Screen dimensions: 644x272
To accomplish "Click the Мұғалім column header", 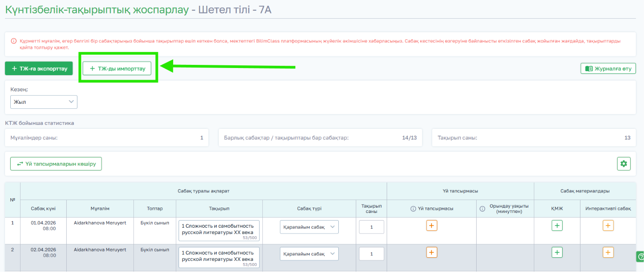I will [x=100, y=208].
